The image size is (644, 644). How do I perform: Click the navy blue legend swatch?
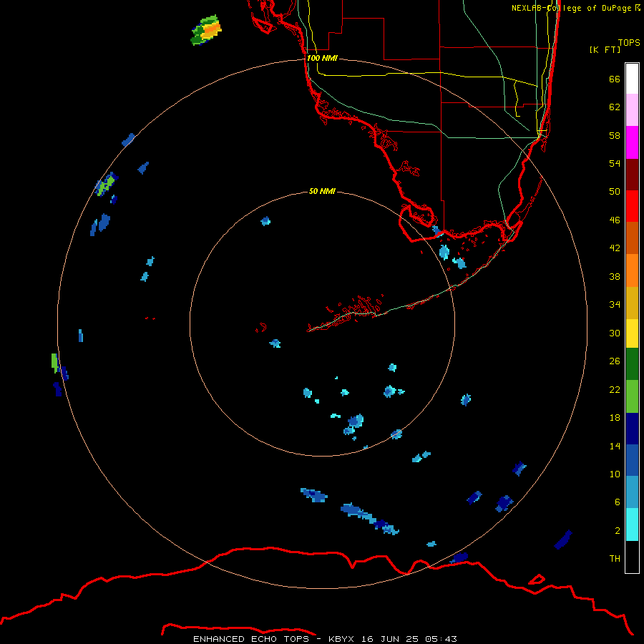[632, 429]
